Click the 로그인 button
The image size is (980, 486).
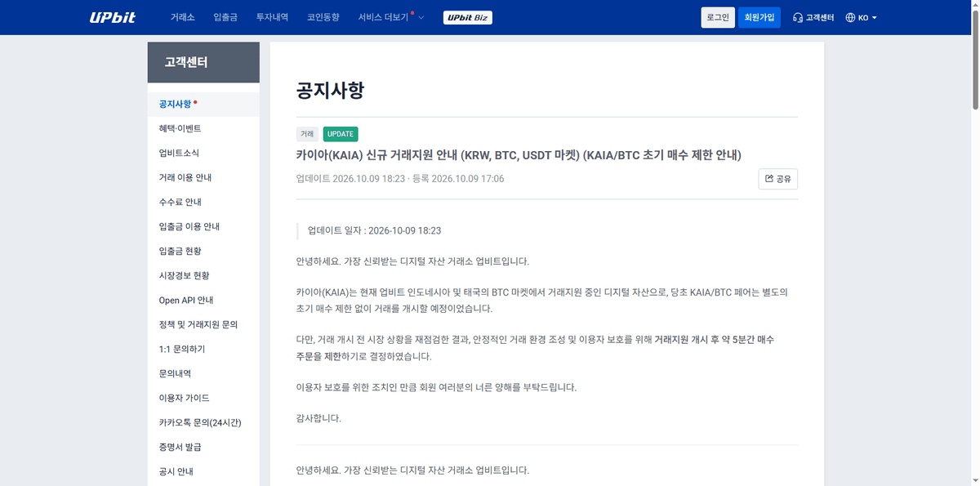pyautogui.click(x=718, y=17)
